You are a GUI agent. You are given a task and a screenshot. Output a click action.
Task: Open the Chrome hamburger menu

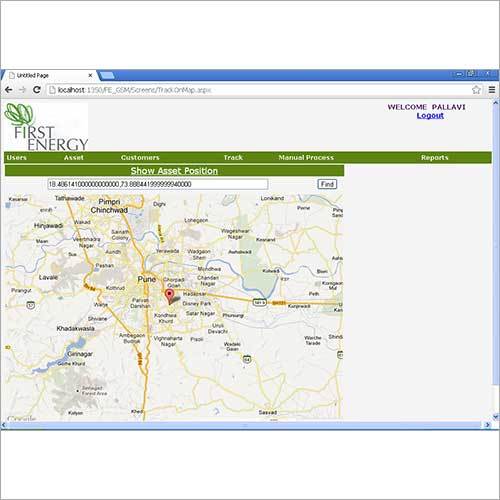(x=492, y=90)
